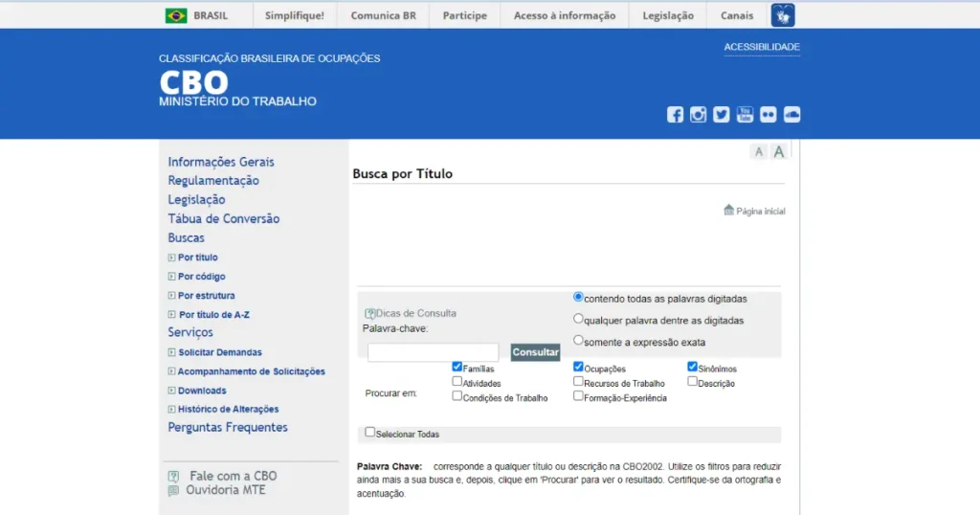Screen dimensions: 980x515
Task: Open Informações Gerais sidebar link
Action: coord(221,162)
